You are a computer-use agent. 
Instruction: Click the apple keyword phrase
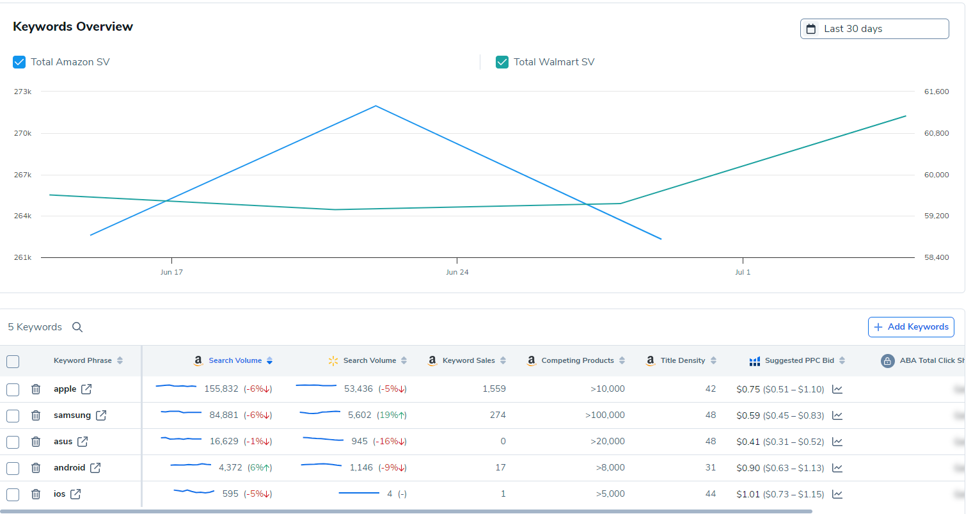tap(65, 389)
